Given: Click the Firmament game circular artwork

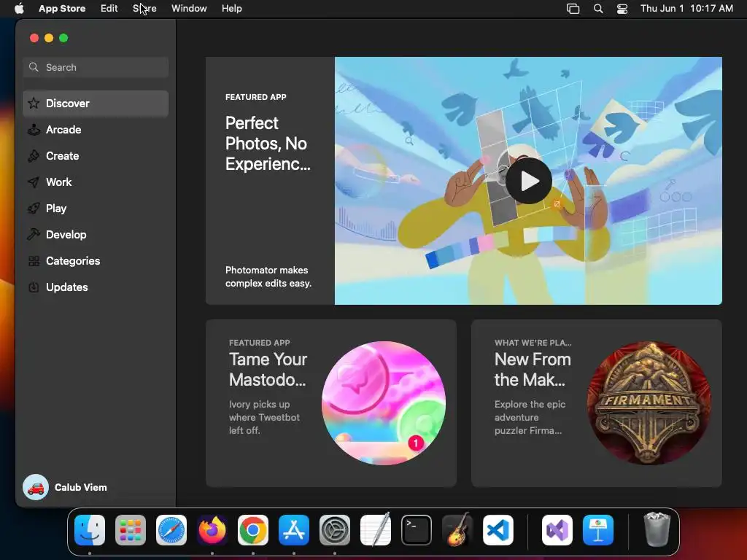Looking at the screenshot, I should 649,402.
